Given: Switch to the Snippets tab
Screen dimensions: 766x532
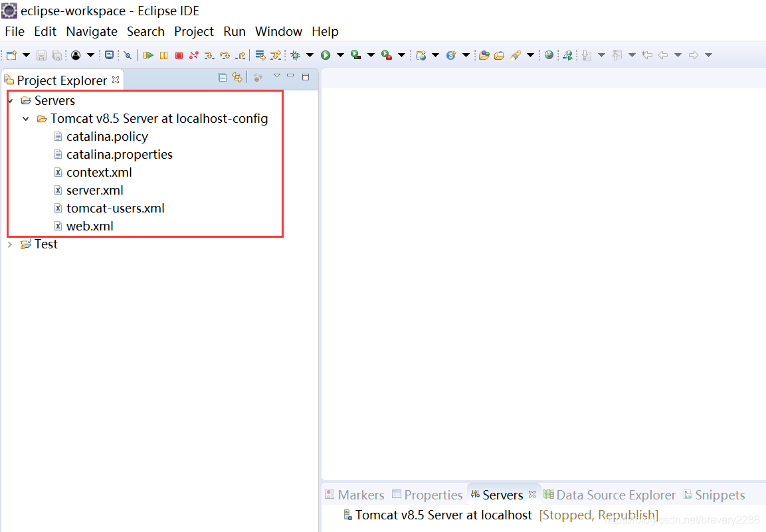Looking at the screenshot, I should pyautogui.click(x=714, y=495).
